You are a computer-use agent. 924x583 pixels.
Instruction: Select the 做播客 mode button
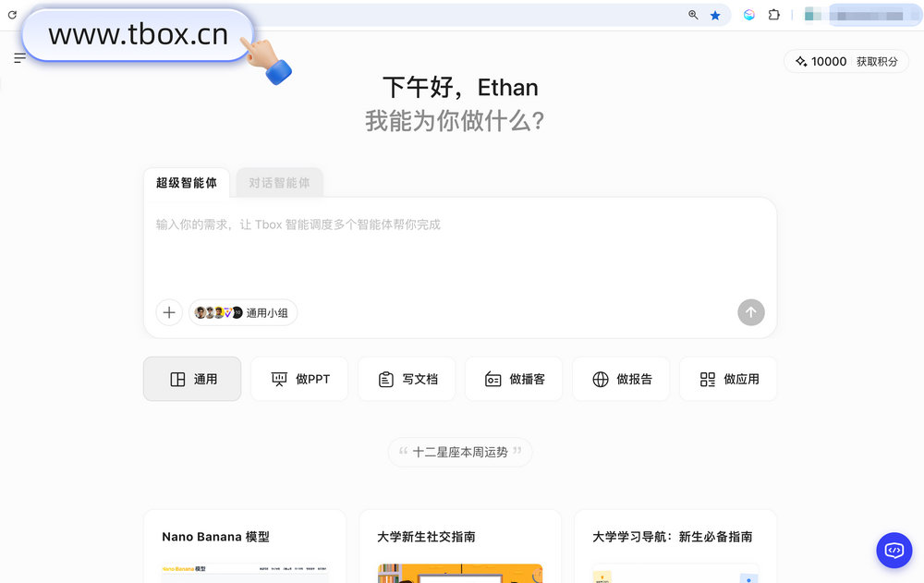(x=514, y=379)
